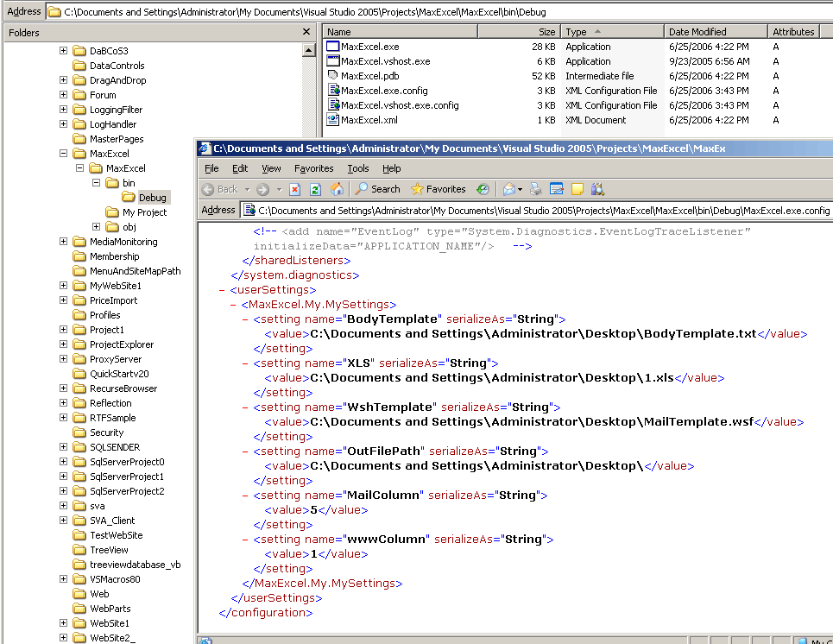
Task: Click the BodyTemplate.txt path value text
Action: 533,334
